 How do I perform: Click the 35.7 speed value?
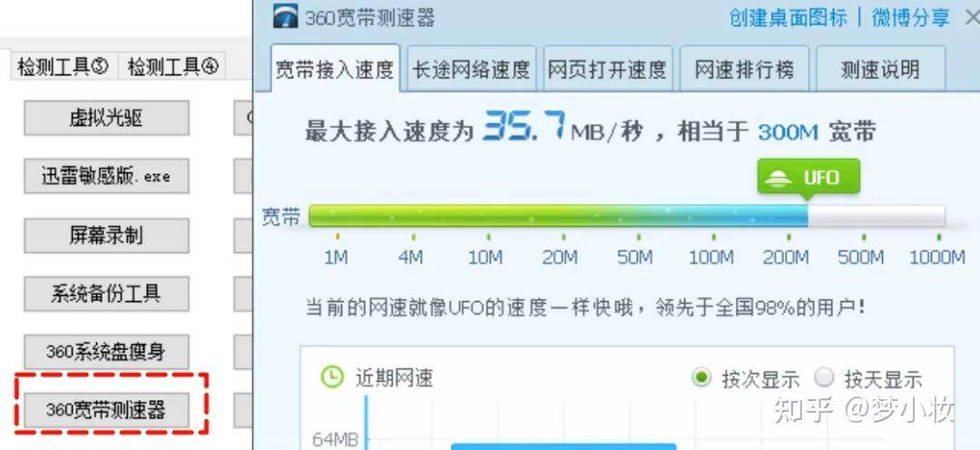click(x=524, y=125)
